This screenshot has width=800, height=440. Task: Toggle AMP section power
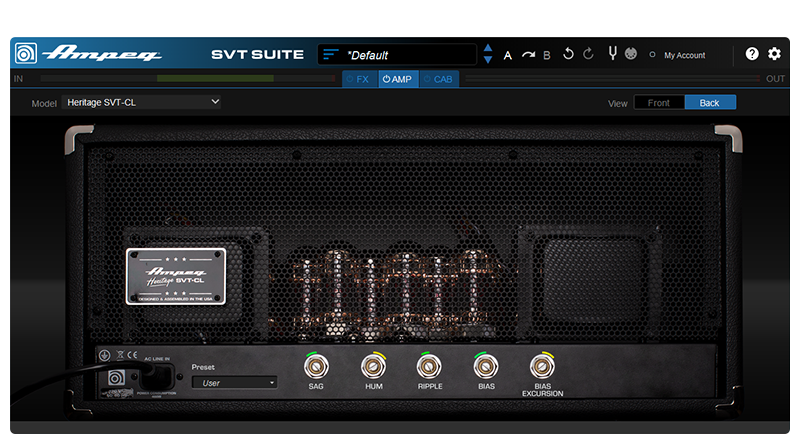[x=386, y=79]
